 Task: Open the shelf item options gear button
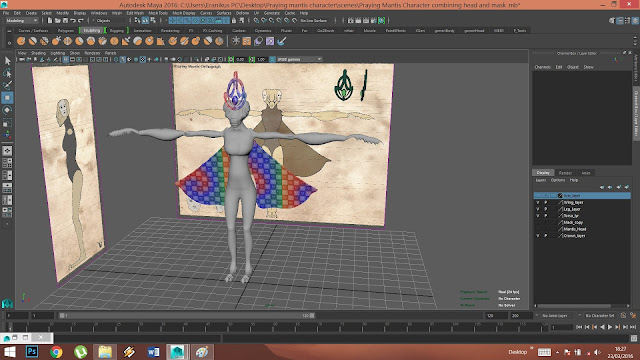[x=9, y=42]
